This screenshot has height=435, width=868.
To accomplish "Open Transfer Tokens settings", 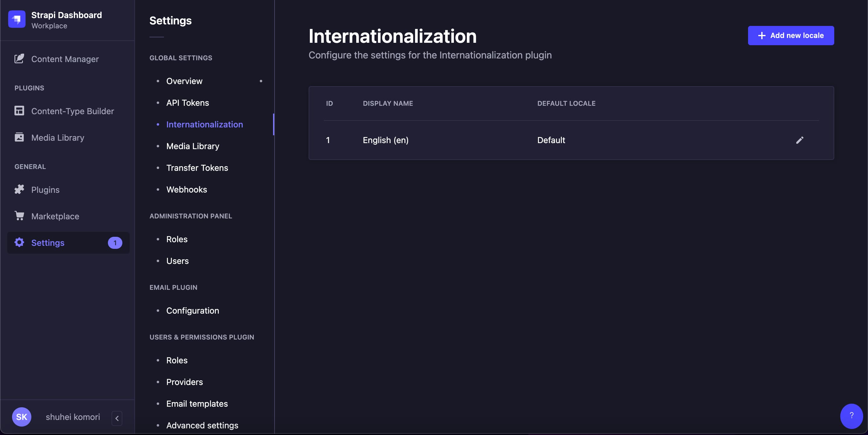I will click(197, 168).
